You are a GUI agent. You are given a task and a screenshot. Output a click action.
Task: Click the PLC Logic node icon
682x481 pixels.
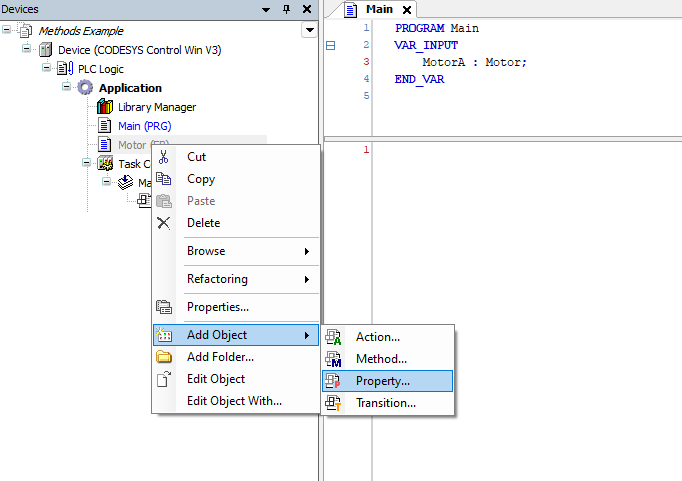[65, 68]
